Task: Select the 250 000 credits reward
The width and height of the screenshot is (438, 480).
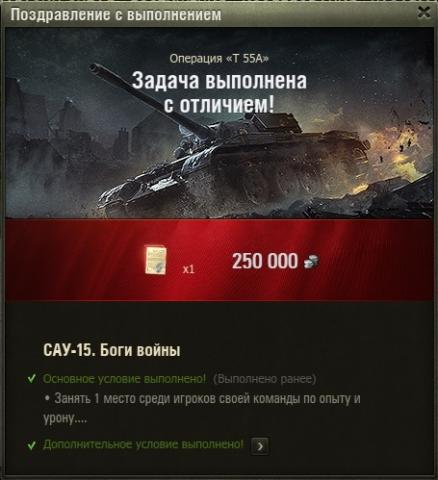Action: click(x=265, y=261)
